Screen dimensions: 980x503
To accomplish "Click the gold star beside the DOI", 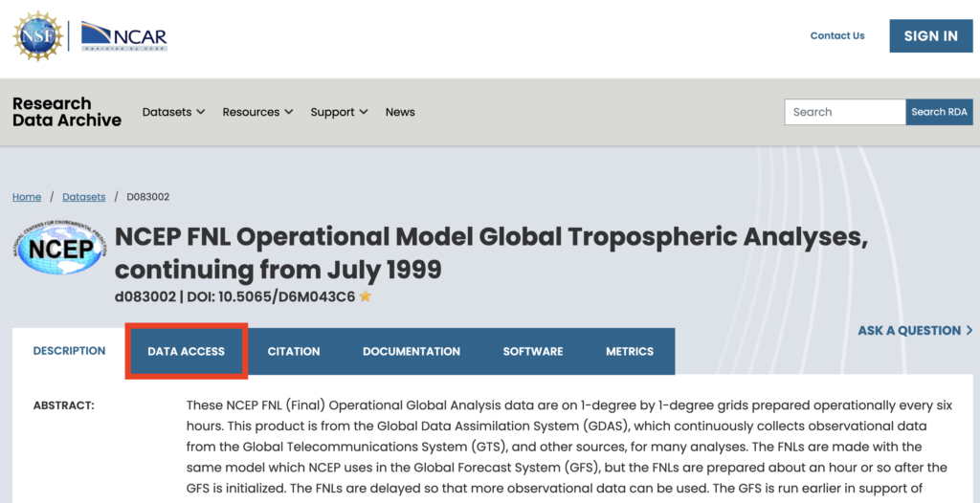I will (x=366, y=296).
